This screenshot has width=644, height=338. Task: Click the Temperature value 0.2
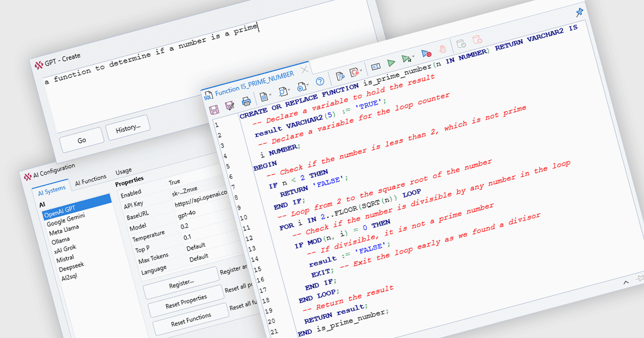[x=185, y=226]
